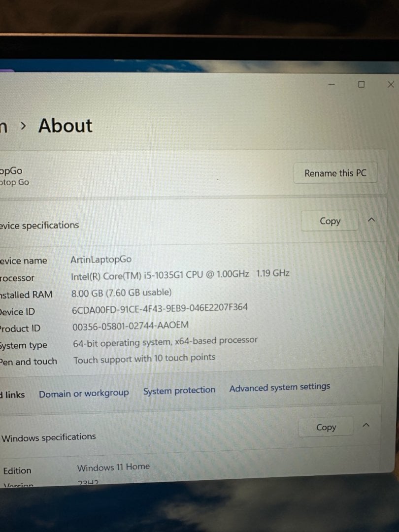Click the Windows specifications header label
Image resolution: width=399 pixels, height=532 pixels.
48,437
